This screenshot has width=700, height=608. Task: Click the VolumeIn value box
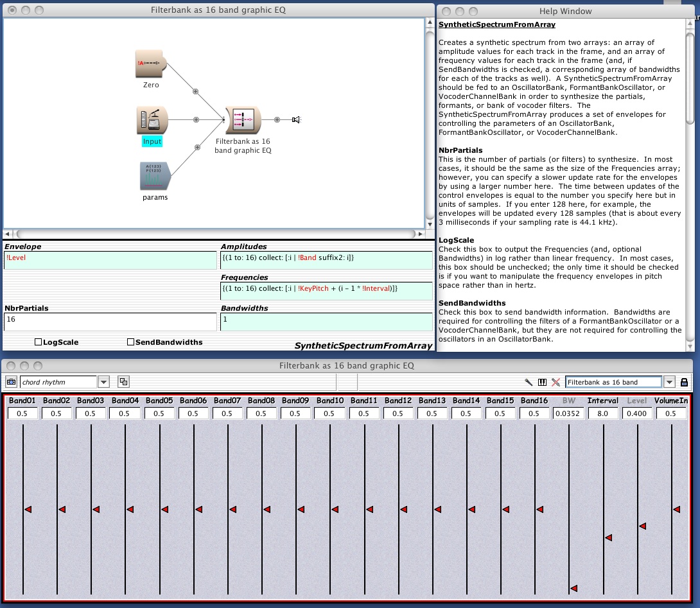pyautogui.click(x=671, y=413)
